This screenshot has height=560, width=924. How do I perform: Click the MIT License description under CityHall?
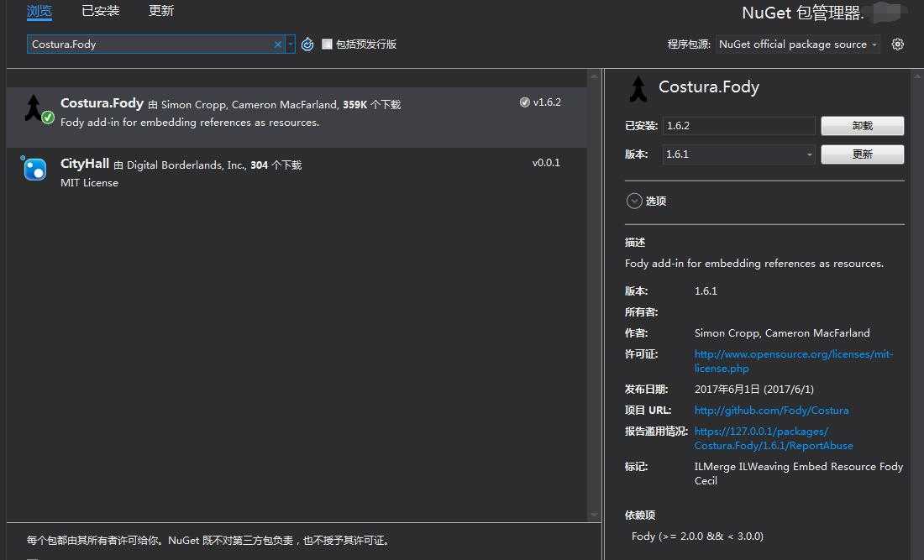coord(90,183)
